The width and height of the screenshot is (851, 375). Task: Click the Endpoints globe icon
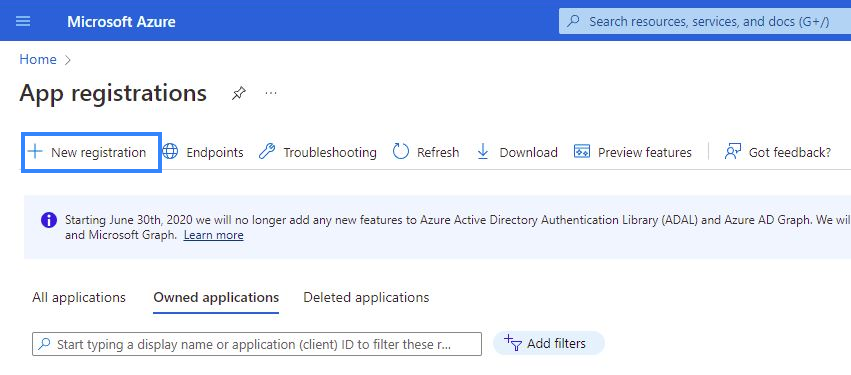(170, 152)
